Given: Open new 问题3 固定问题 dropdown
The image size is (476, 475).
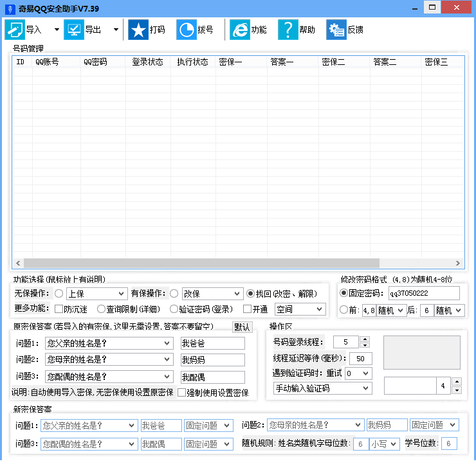Looking at the screenshot, I should tap(208, 444).
